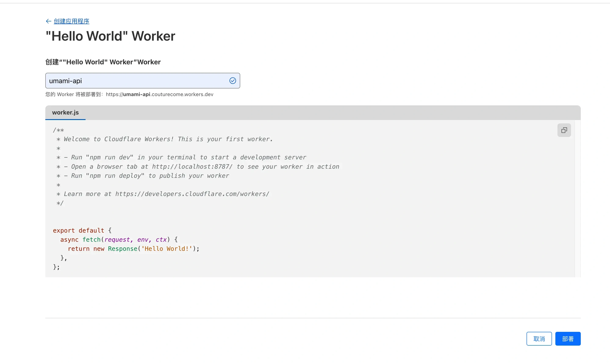Image resolution: width=610 pixels, height=364 pixels.
Task: Click the code panel's vertical scrollbar
Action: (x=577, y=199)
